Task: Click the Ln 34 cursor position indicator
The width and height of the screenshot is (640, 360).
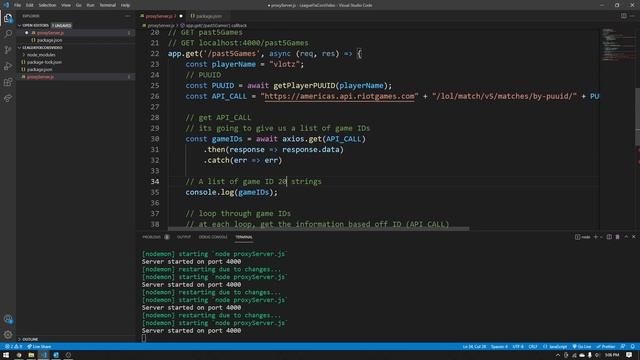Action: (474, 347)
